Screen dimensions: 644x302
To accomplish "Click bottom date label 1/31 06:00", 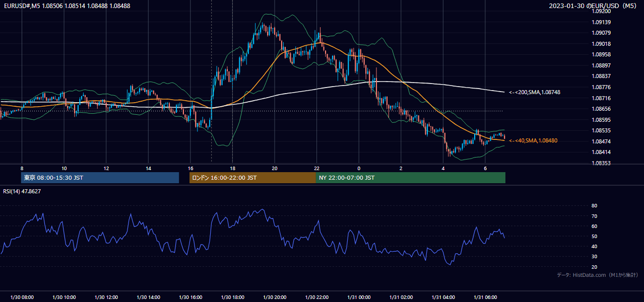I will click(x=485, y=297).
